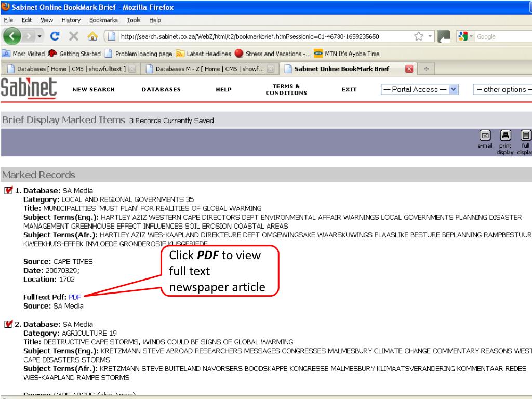Click the date value '20070329;'
Image resolution: width=532 pixels, height=399 pixels.
coord(62,270)
